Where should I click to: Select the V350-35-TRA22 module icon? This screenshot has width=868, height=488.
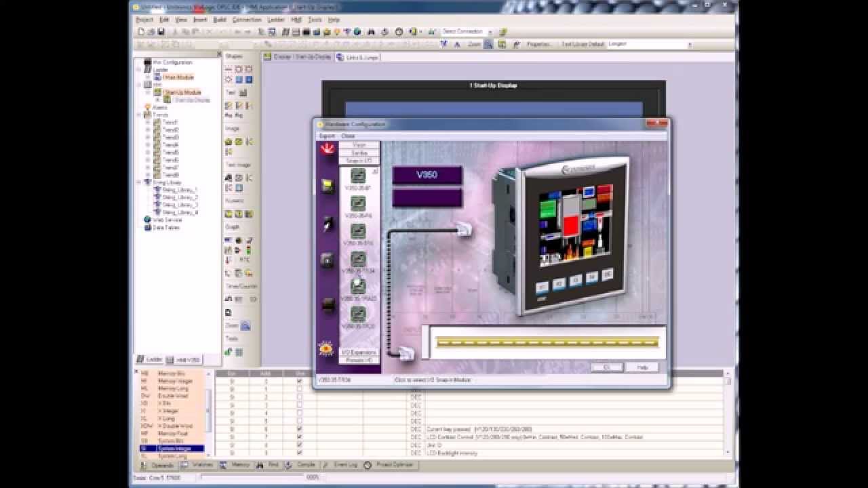pyautogui.click(x=358, y=287)
